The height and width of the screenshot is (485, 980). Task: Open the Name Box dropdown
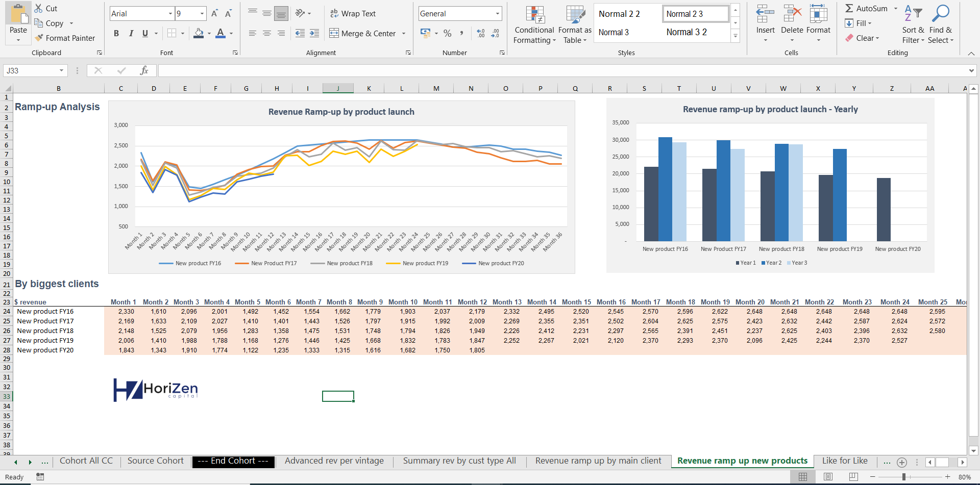61,70
